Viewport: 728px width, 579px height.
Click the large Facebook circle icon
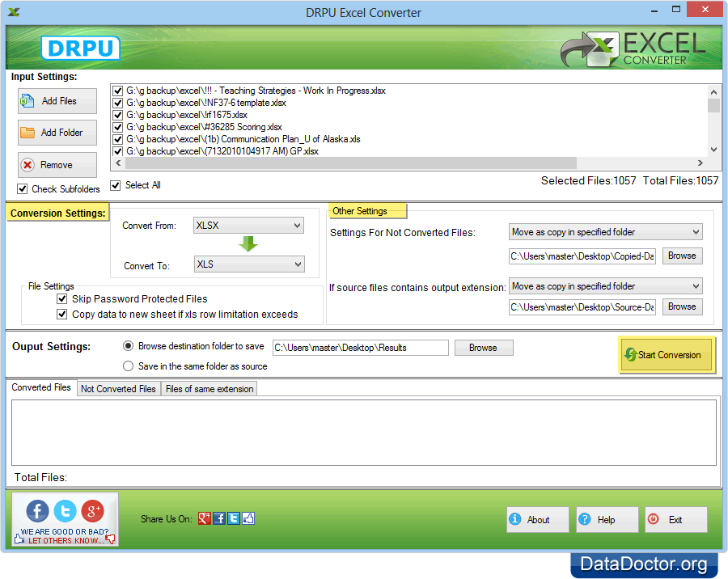tap(37, 511)
